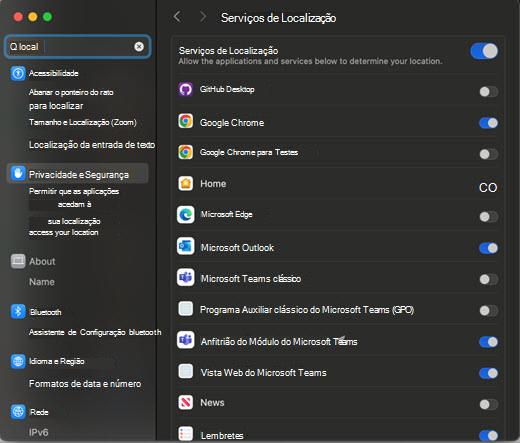
Task: Click the 'Lembretes' app name
Action: 222,436
